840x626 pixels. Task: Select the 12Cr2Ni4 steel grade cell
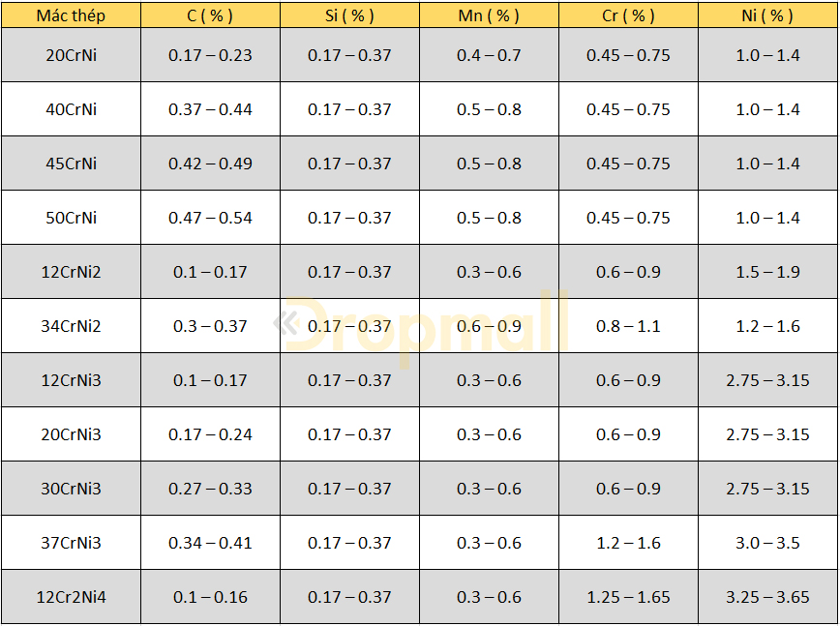pyautogui.click(x=71, y=597)
